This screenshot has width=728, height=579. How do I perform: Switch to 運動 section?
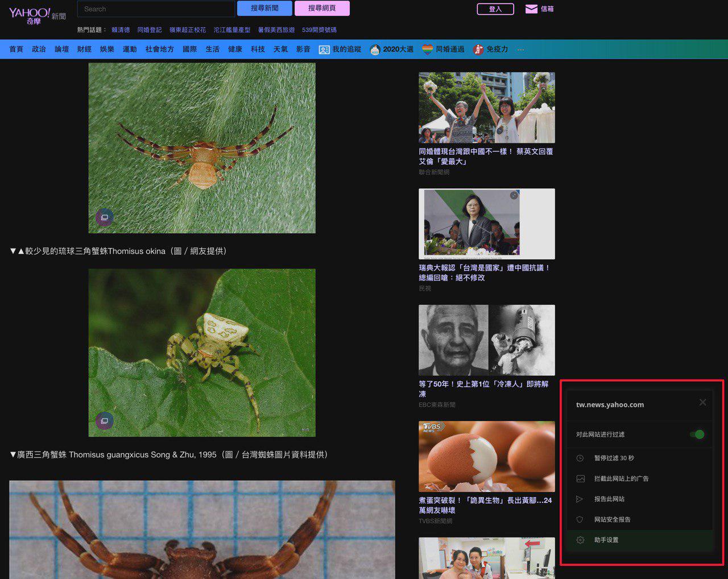click(130, 49)
